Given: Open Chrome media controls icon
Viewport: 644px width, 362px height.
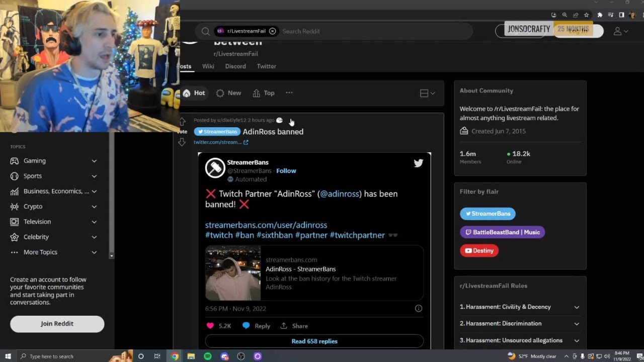Looking at the screenshot, I should tap(611, 15).
